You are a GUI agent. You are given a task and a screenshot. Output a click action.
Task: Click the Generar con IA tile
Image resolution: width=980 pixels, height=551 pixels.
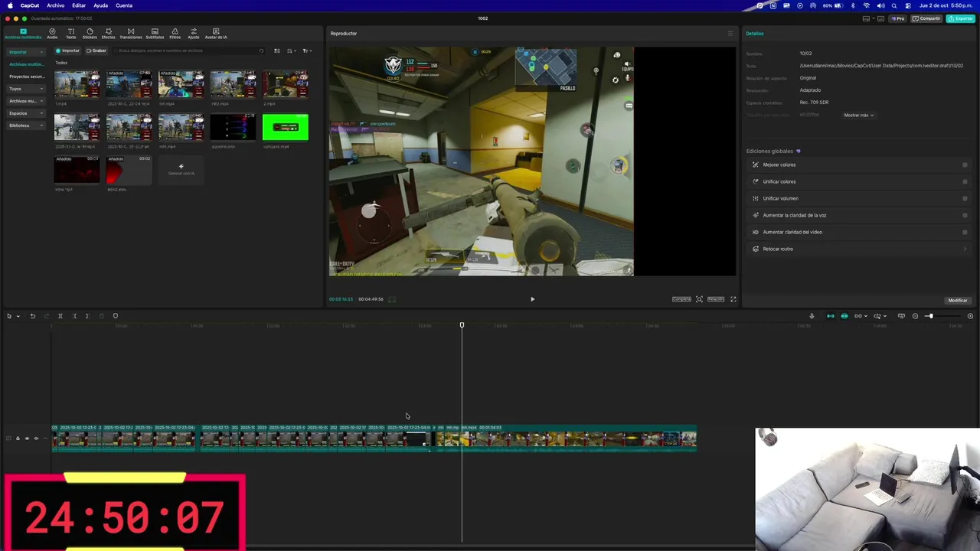(x=181, y=169)
